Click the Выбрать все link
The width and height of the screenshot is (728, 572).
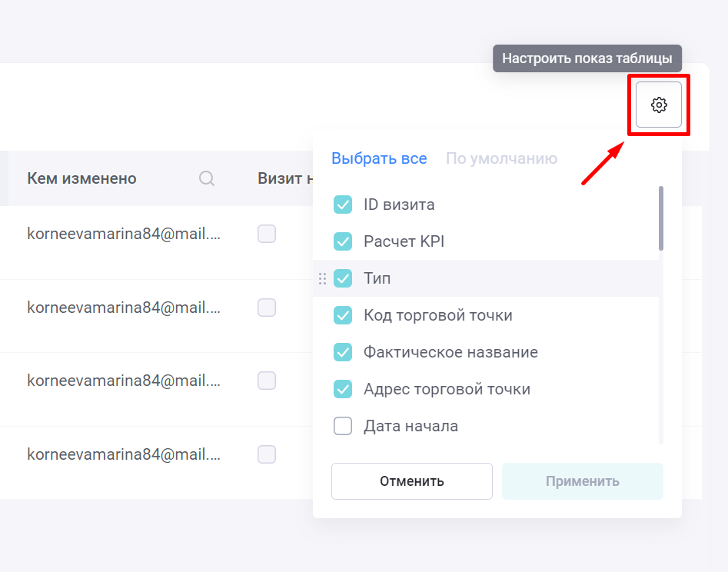379,158
